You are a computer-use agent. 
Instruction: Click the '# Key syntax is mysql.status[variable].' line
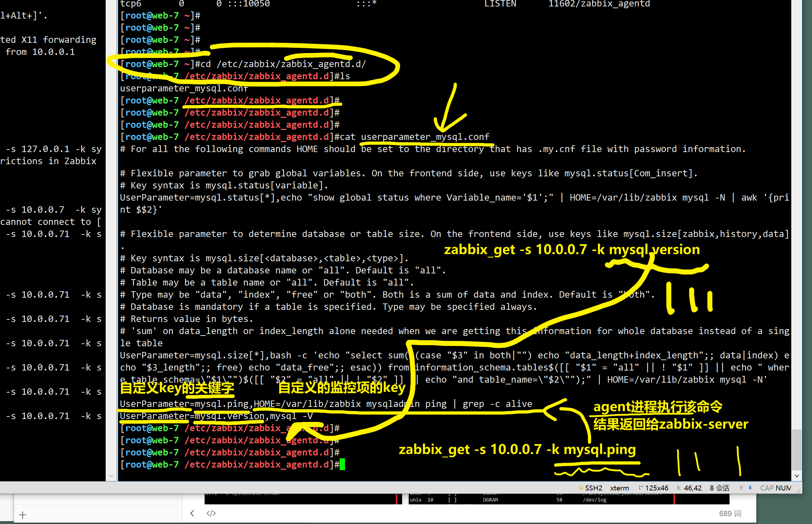point(224,185)
